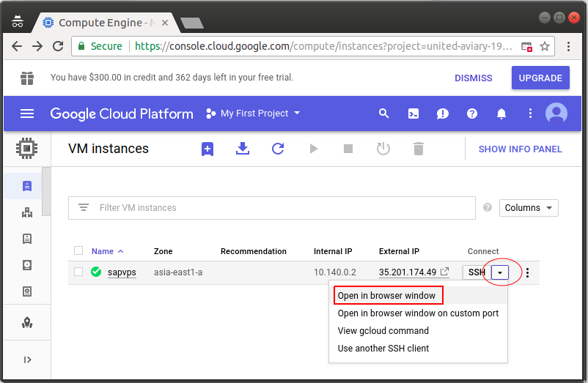Open the My First Project dropdown
588x383 pixels.
pyautogui.click(x=254, y=113)
